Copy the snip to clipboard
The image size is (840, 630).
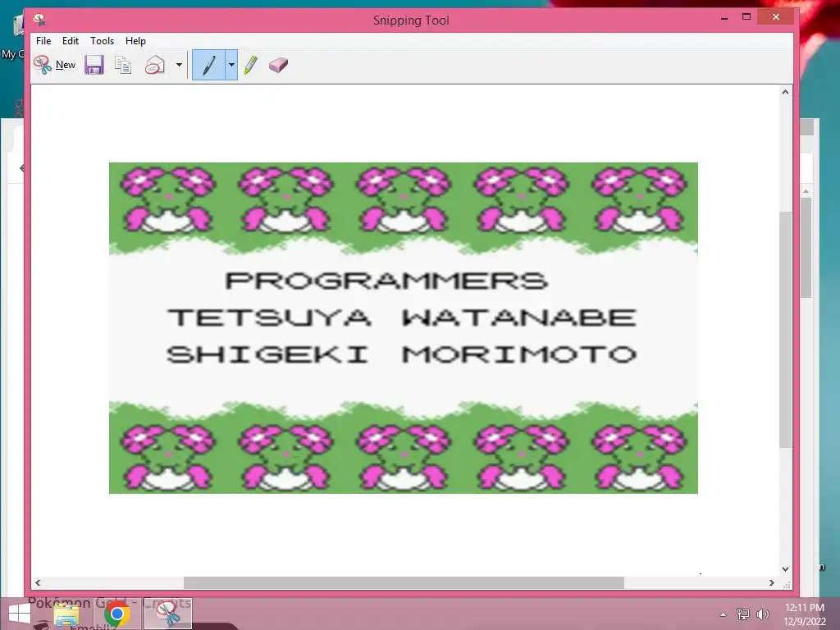click(123, 65)
